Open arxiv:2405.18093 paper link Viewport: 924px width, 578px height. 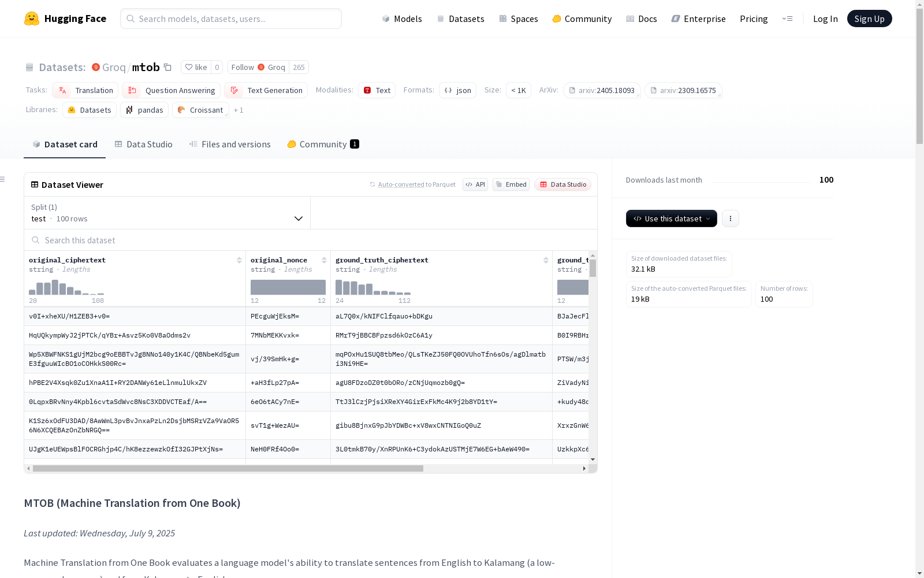(x=602, y=90)
